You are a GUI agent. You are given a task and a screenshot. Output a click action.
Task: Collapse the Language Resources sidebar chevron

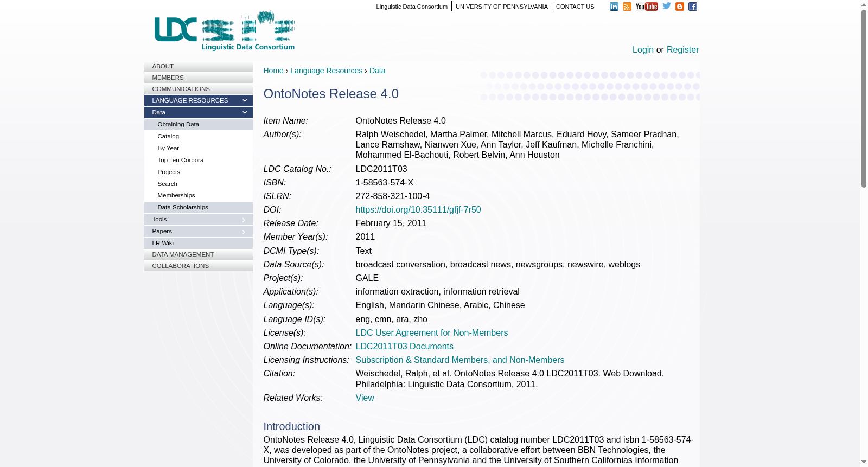(x=245, y=100)
